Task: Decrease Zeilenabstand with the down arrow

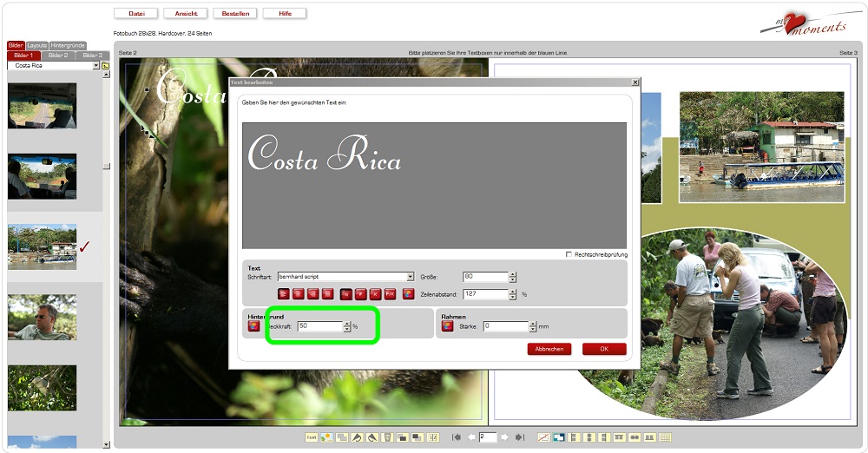Action: 513,297
